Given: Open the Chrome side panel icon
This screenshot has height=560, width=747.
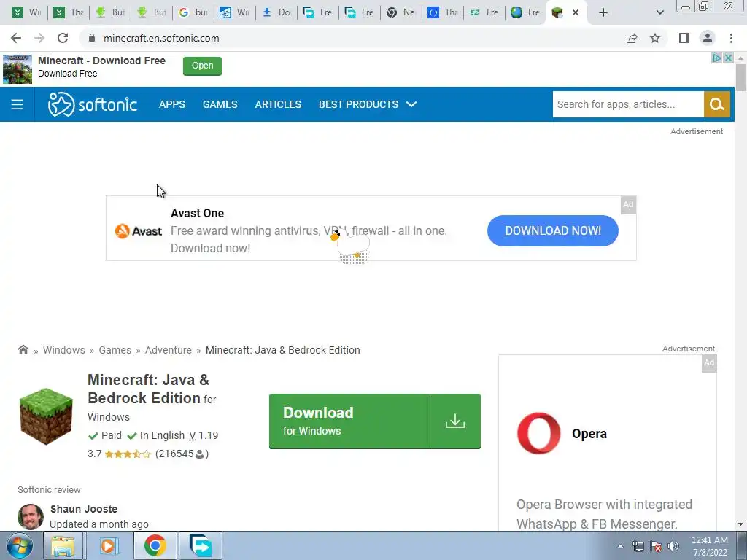Looking at the screenshot, I should [x=684, y=38].
